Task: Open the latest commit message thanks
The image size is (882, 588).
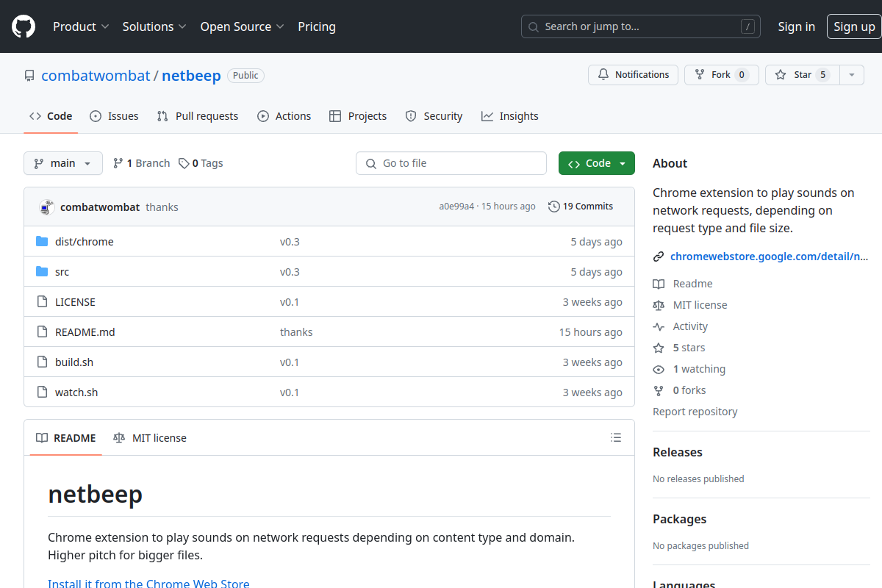Action: pos(162,207)
